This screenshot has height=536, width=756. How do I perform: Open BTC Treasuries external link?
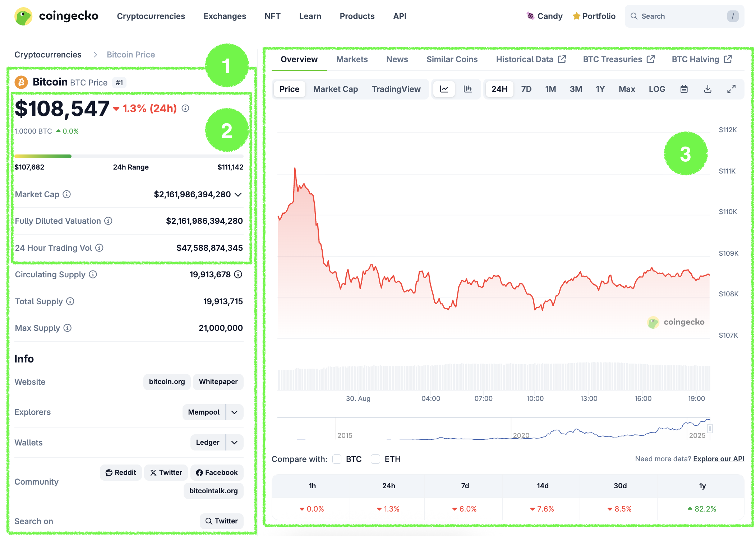click(x=619, y=59)
